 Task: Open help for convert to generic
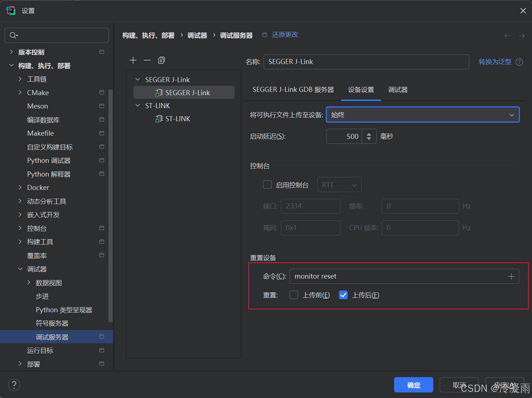pyautogui.click(x=519, y=62)
